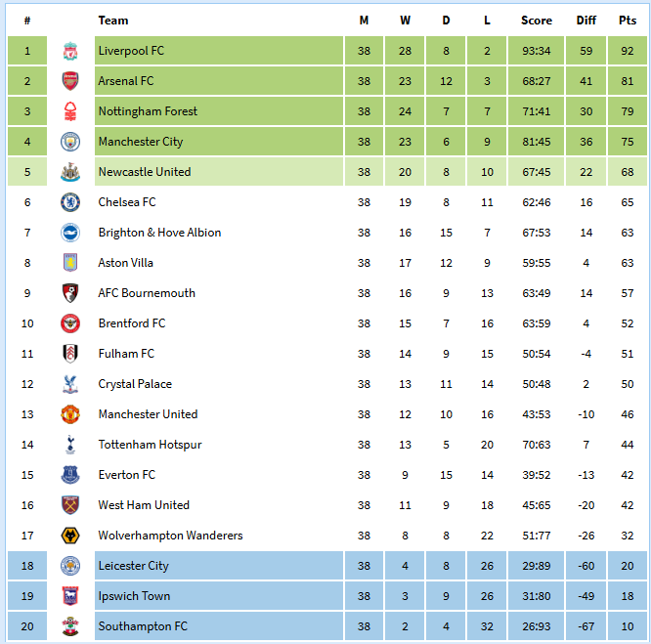Open the Newcastle United crest
Screen dimensions: 651x644
tap(70, 172)
